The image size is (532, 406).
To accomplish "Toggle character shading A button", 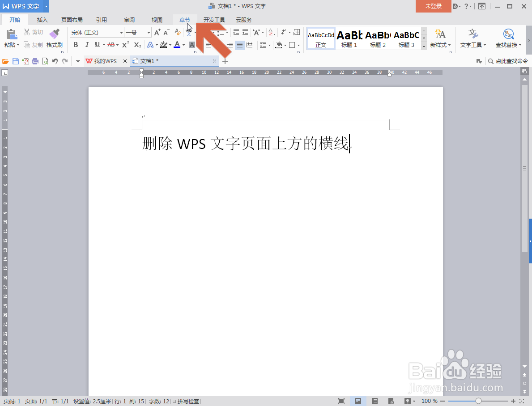I will (192, 45).
